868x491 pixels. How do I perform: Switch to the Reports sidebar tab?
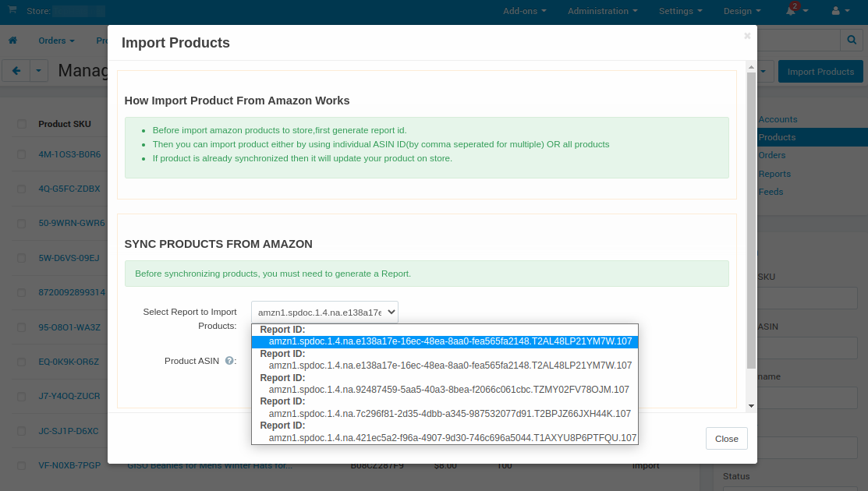[774, 173]
